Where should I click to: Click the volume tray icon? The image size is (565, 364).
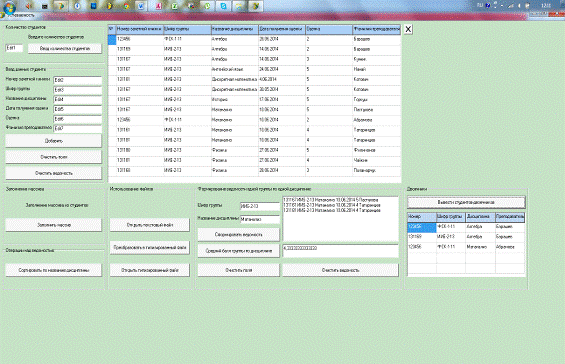point(519,5)
